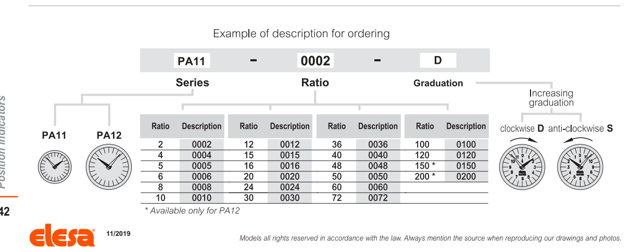Viewport: 644px width, 252px height.
Task: Click the 'Available only for PA12' footnote
Action: (x=192, y=210)
